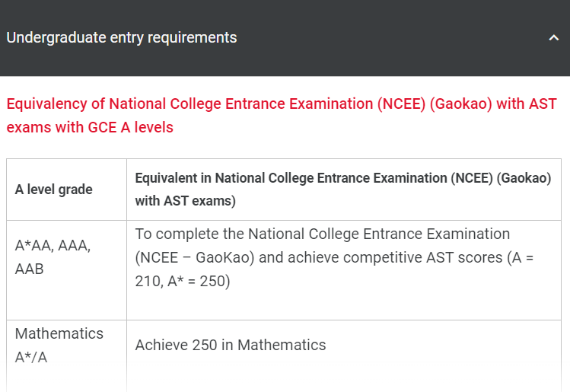Screen dimensions: 570x392
Task: Select the 'A level grade' column header
Action: 54,190
